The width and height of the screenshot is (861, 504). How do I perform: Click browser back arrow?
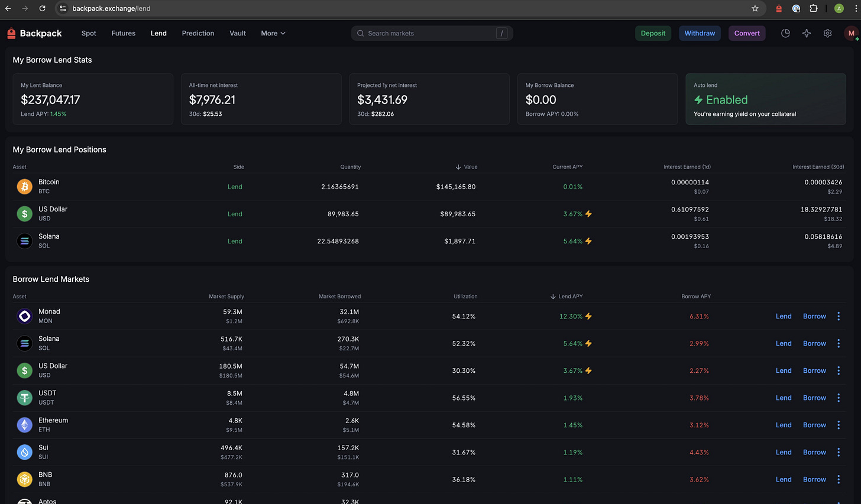coord(8,8)
